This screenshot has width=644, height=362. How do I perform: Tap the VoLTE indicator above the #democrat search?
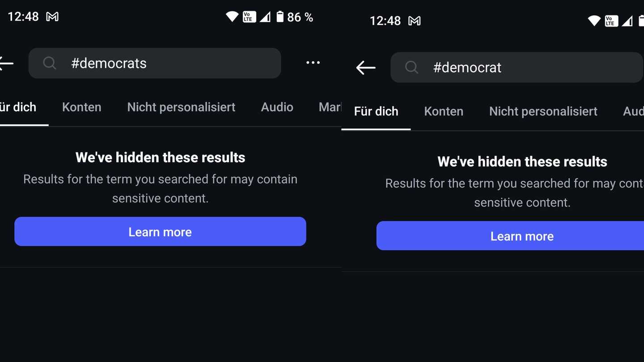[x=611, y=21]
